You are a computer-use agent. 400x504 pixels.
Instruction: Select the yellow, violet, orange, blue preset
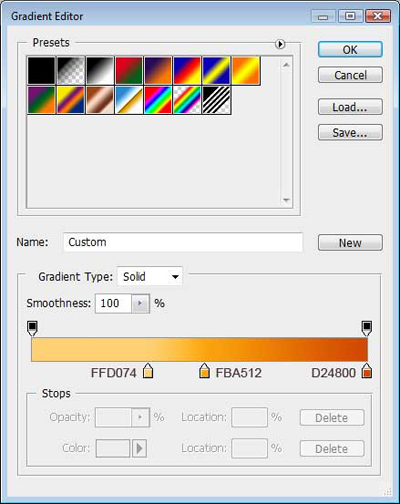71,100
